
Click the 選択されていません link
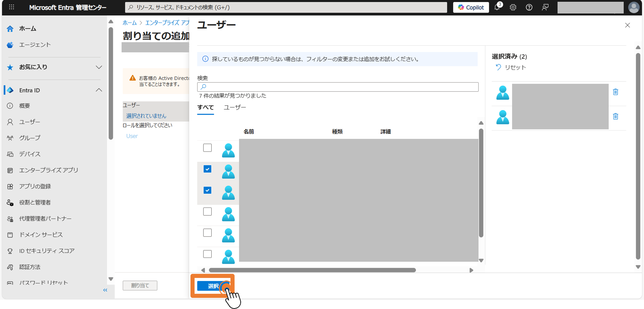pos(146,116)
